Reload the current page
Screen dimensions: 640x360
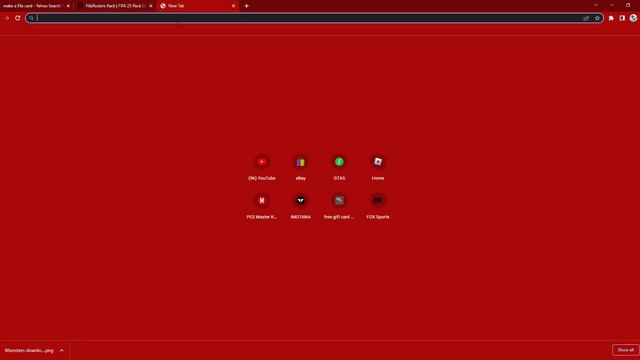point(18,18)
